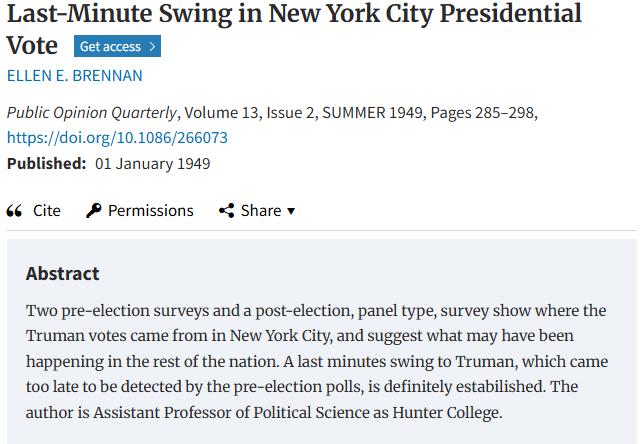Click the Abstract heading

click(x=63, y=274)
